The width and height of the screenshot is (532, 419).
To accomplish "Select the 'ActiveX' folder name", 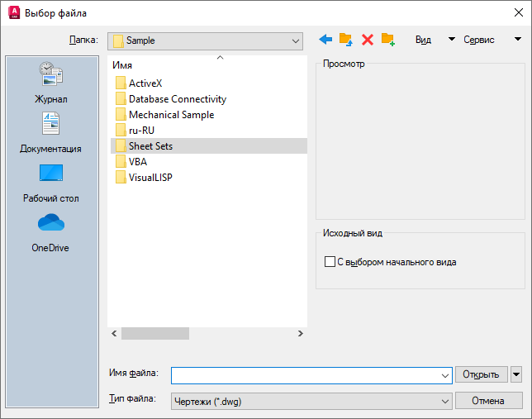I will pos(145,83).
